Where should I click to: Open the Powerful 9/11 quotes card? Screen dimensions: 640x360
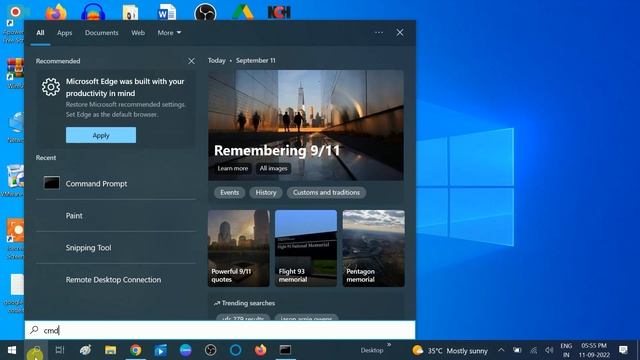pyautogui.click(x=239, y=248)
